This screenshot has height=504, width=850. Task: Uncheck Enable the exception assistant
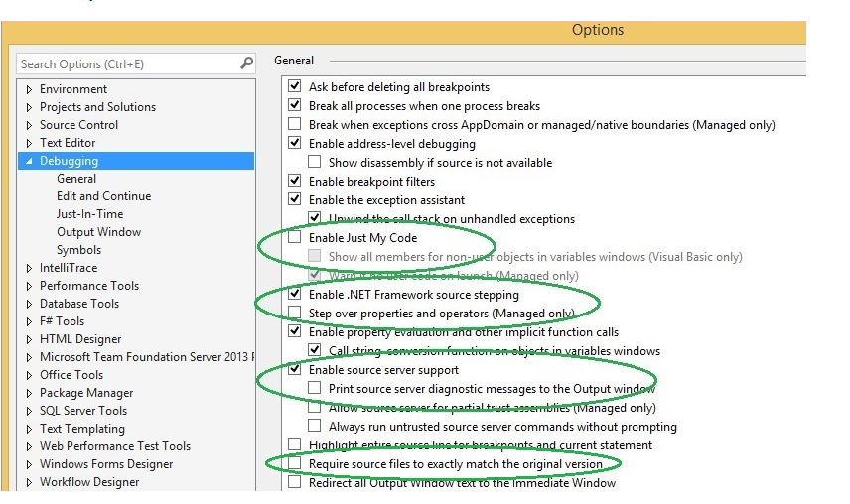[x=294, y=199]
